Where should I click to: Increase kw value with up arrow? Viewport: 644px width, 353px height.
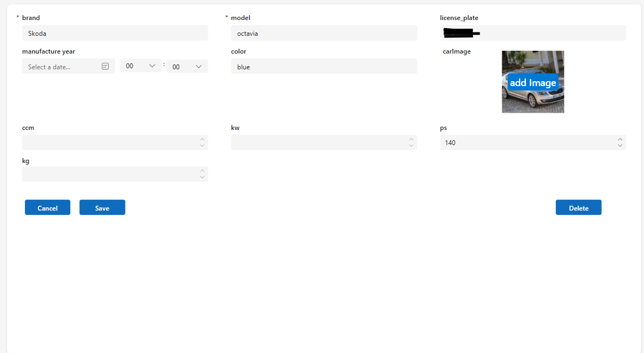pyautogui.click(x=411, y=139)
